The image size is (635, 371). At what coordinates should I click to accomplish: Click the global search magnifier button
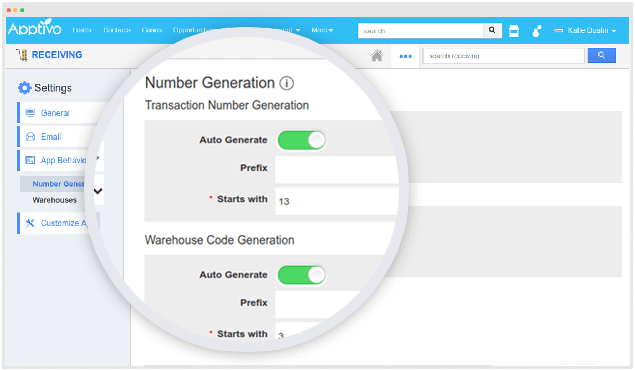tap(492, 30)
